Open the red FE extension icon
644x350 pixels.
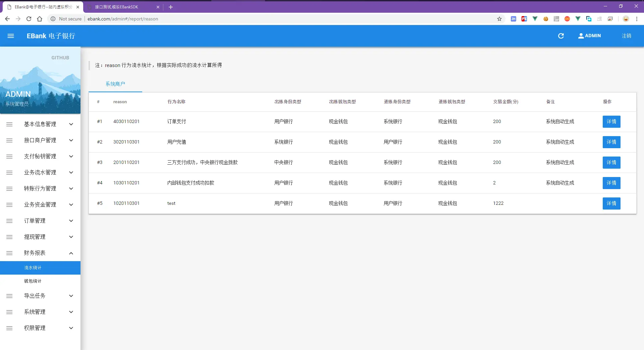click(x=524, y=19)
